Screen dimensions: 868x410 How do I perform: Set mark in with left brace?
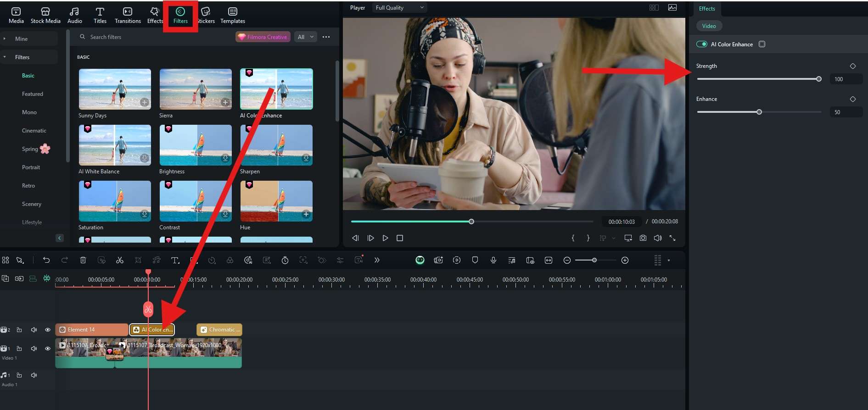pyautogui.click(x=573, y=238)
